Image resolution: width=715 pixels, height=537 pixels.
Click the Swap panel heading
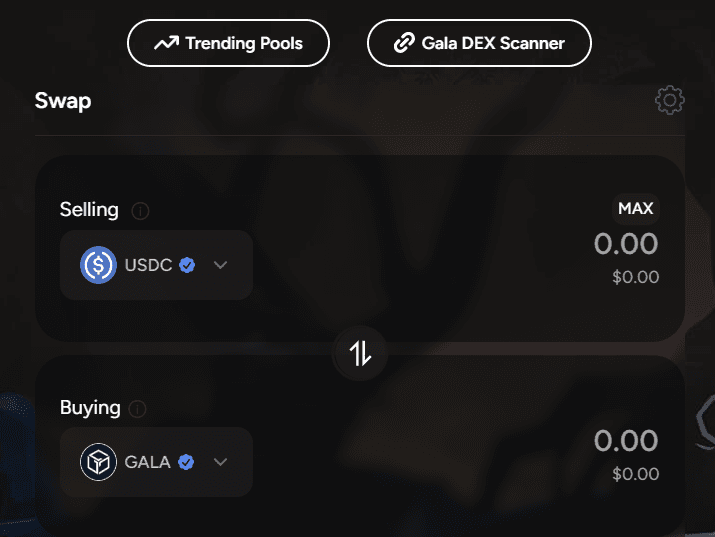(63, 101)
